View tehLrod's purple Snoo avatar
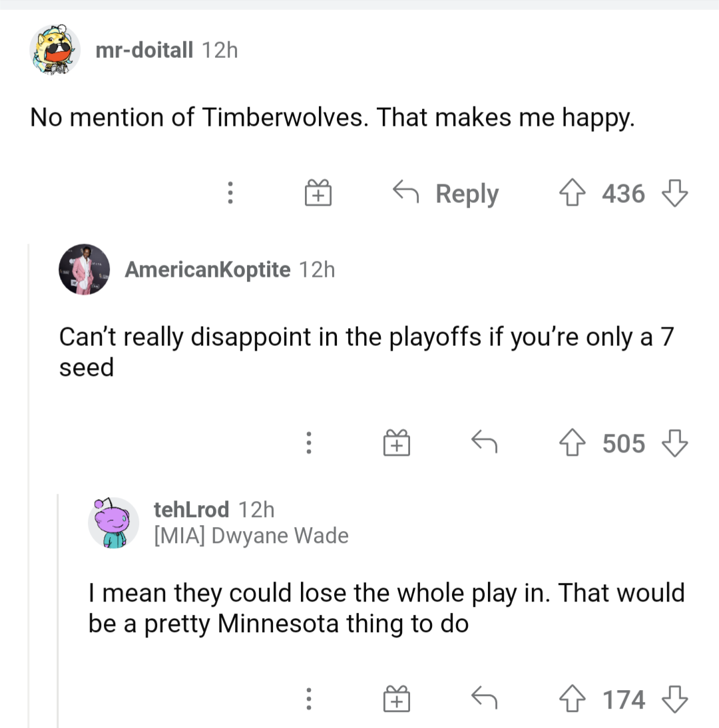 point(113,522)
